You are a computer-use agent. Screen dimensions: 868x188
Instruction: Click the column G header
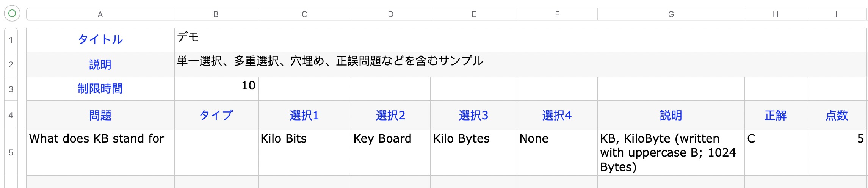(x=671, y=14)
